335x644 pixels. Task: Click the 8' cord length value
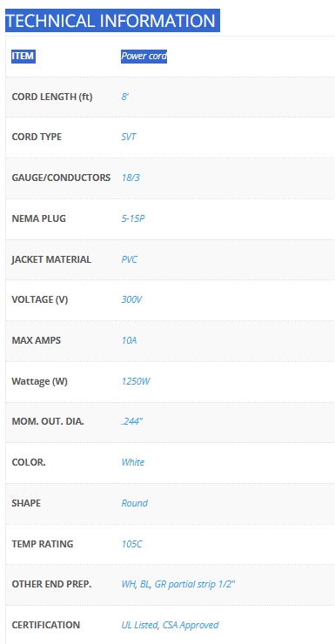(125, 97)
